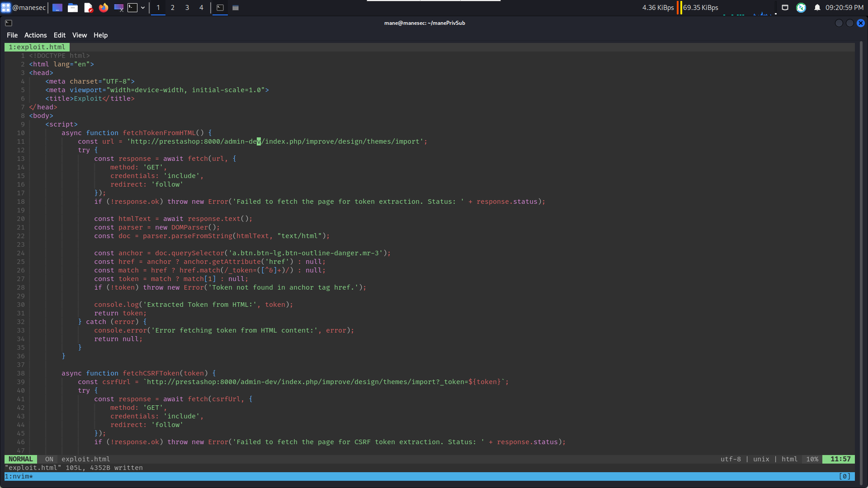Open the View menu

coord(80,35)
